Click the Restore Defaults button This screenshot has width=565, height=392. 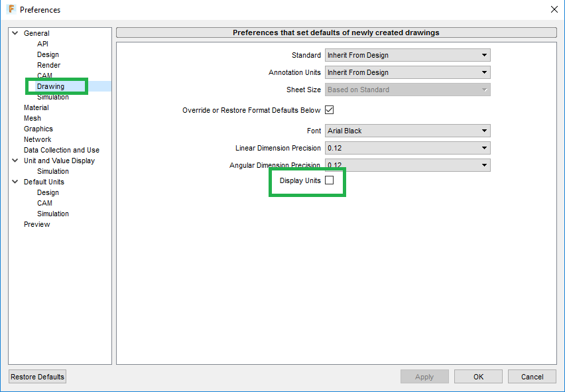coord(36,376)
